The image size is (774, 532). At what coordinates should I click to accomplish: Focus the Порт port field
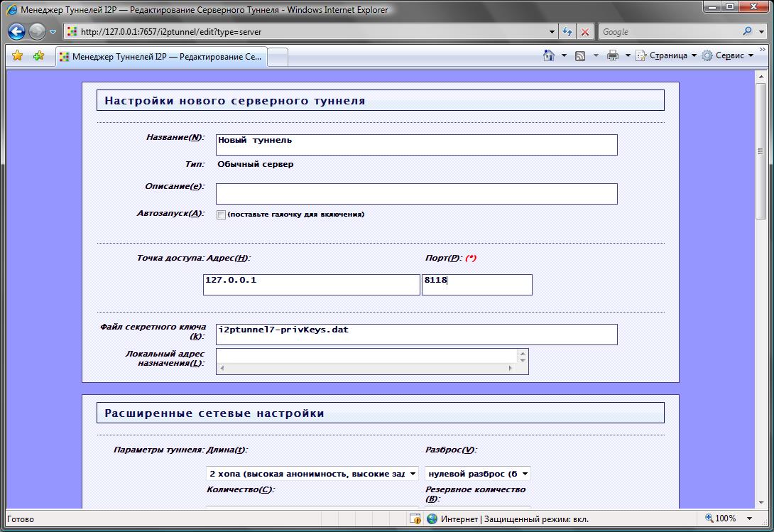pos(476,285)
